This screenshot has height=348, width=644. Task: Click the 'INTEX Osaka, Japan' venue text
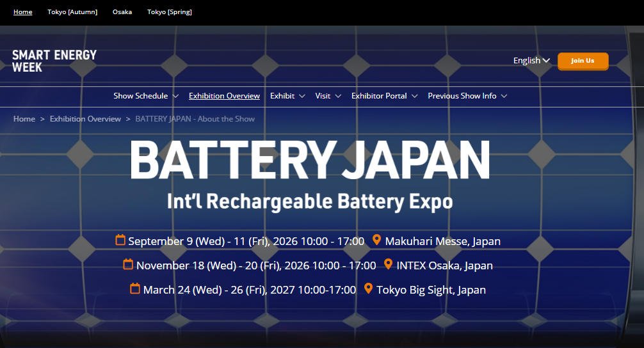click(x=444, y=265)
